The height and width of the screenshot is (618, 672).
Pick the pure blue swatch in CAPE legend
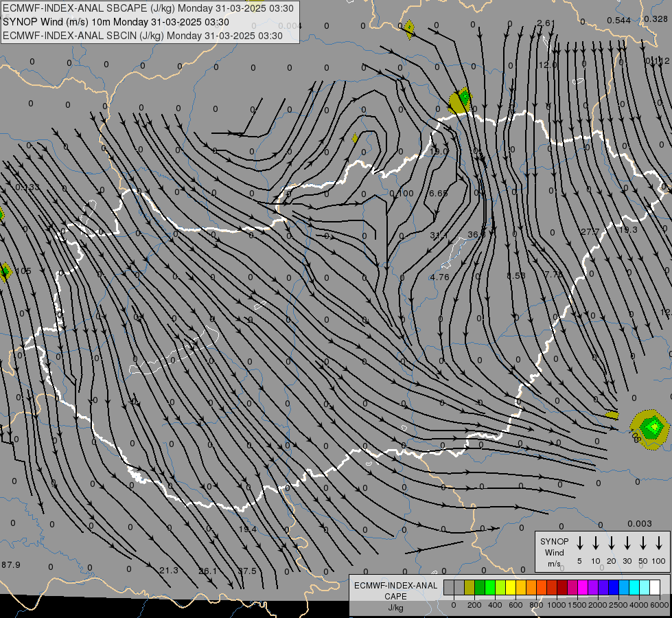click(614, 588)
